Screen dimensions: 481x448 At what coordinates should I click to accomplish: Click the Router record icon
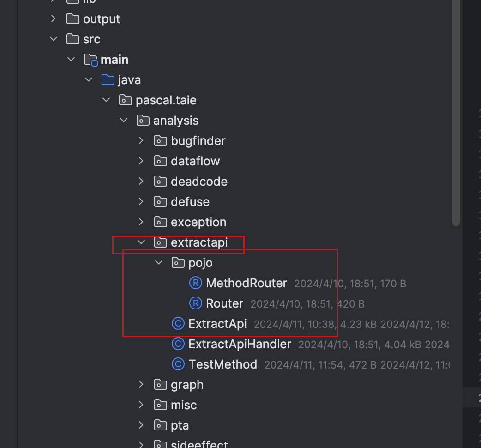(195, 303)
